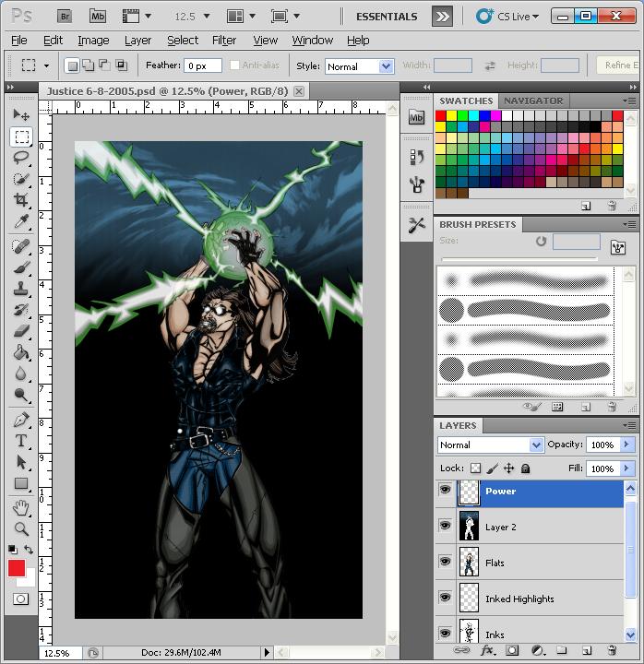Open the Style dropdown in options bar
Image resolution: width=644 pixels, height=664 pixels.
point(359,66)
